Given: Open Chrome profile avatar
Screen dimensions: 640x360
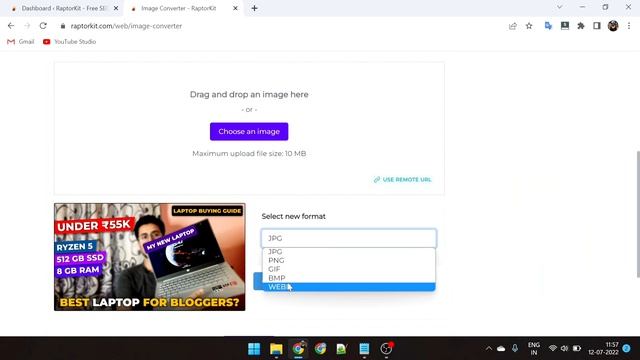Looking at the screenshot, I should point(613,26).
